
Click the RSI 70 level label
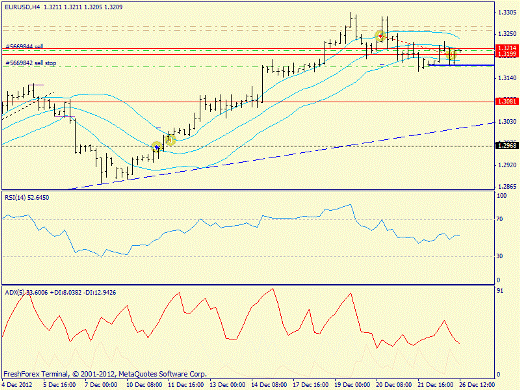point(500,219)
